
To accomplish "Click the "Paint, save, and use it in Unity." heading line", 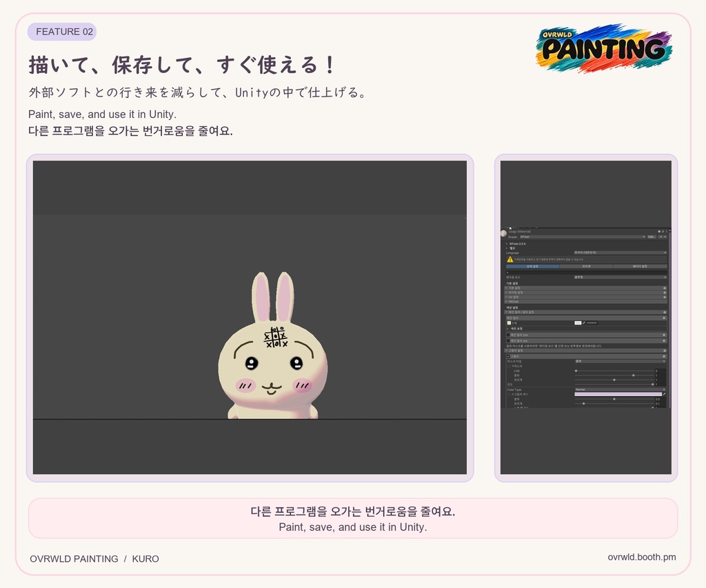I will 102,114.
